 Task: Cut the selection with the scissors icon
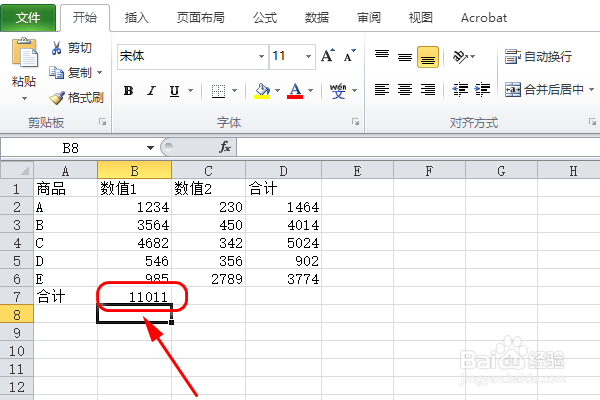(x=57, y=48)
